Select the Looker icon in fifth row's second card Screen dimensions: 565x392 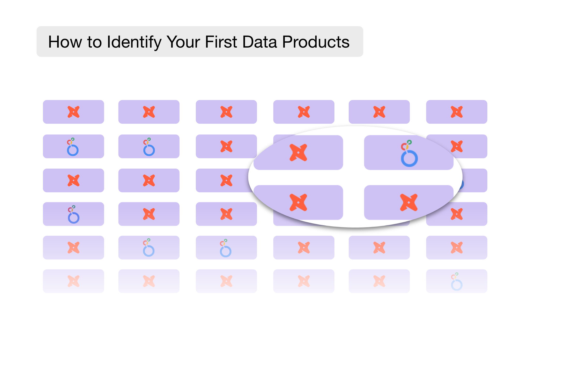(148, 248)
